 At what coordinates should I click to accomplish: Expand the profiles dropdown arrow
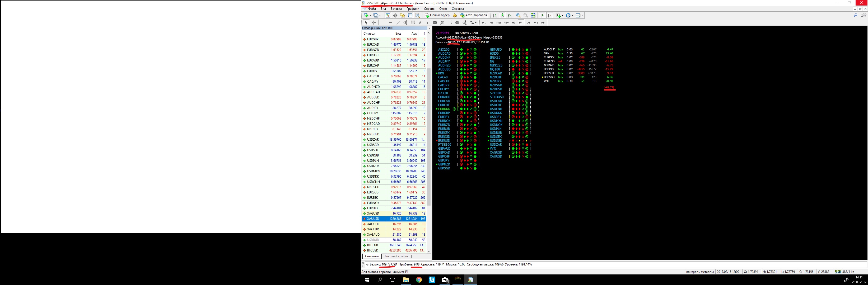click(380, 16)
